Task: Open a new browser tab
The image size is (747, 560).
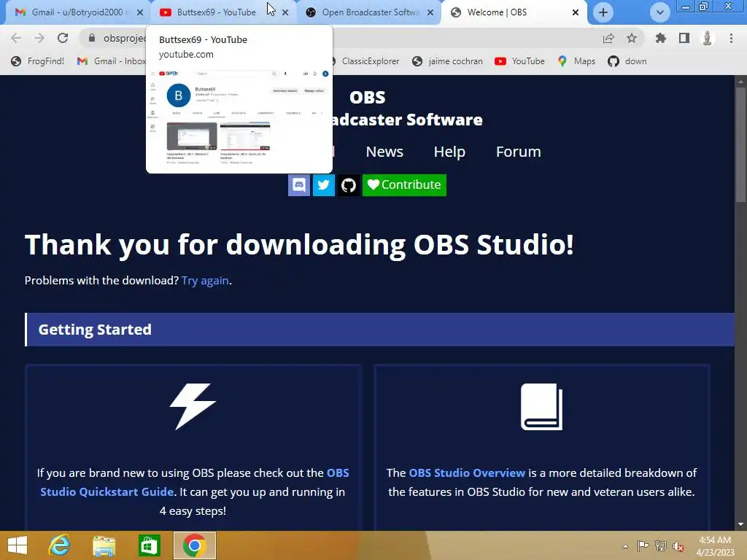Action: 603,12
